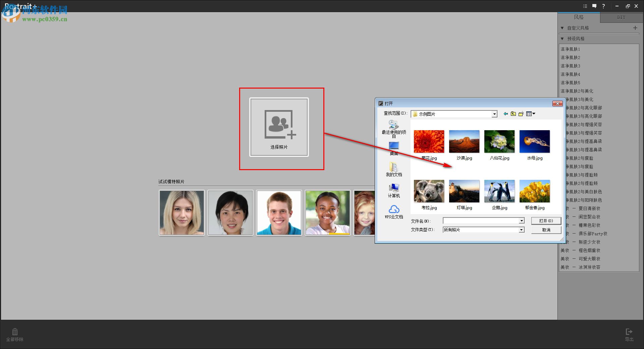Click the 打开(O) button
Viewport: 644px width, 349px height.
coord(546,221)
